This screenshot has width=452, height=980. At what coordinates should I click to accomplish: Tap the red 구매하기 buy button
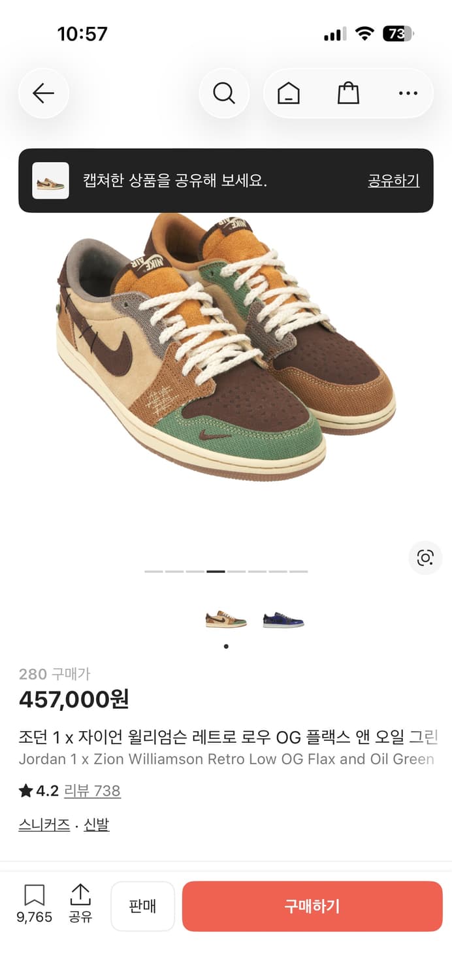click(x=312, y=906)
